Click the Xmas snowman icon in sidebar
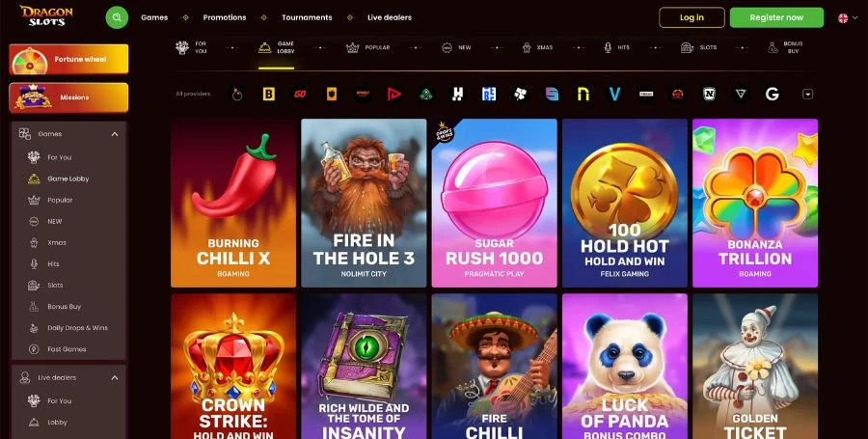Image resolution: width=868 pixels, height=439 pixels. [34, 242]
